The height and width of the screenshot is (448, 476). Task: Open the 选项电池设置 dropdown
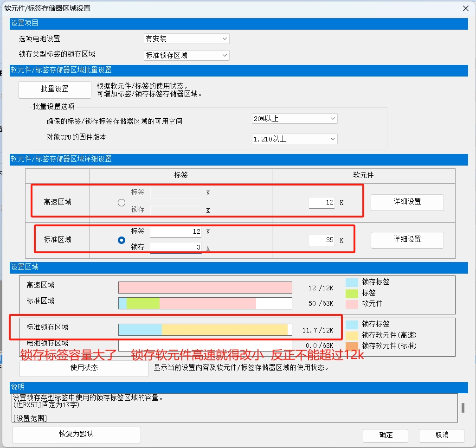pos(187,39)
